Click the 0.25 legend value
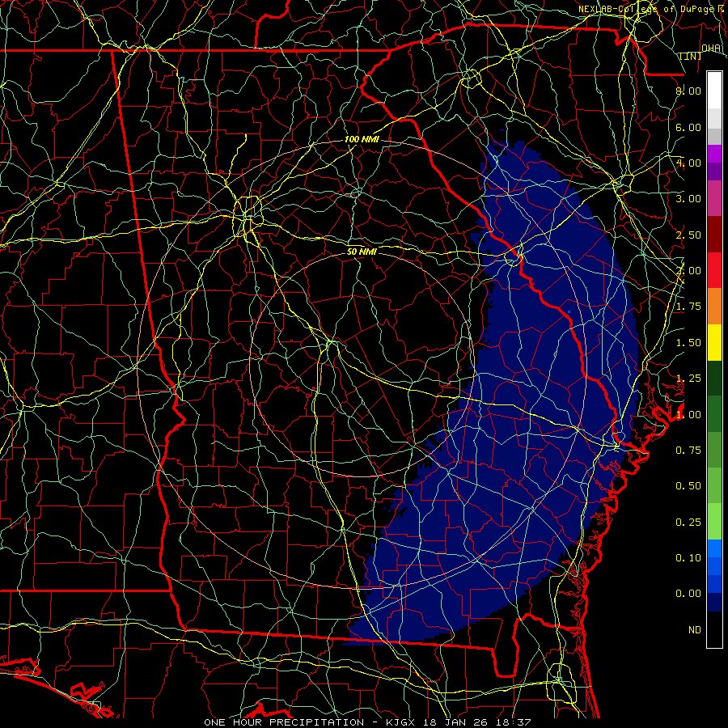The height and width of the screenshot is (728, 728). point(688,523)
